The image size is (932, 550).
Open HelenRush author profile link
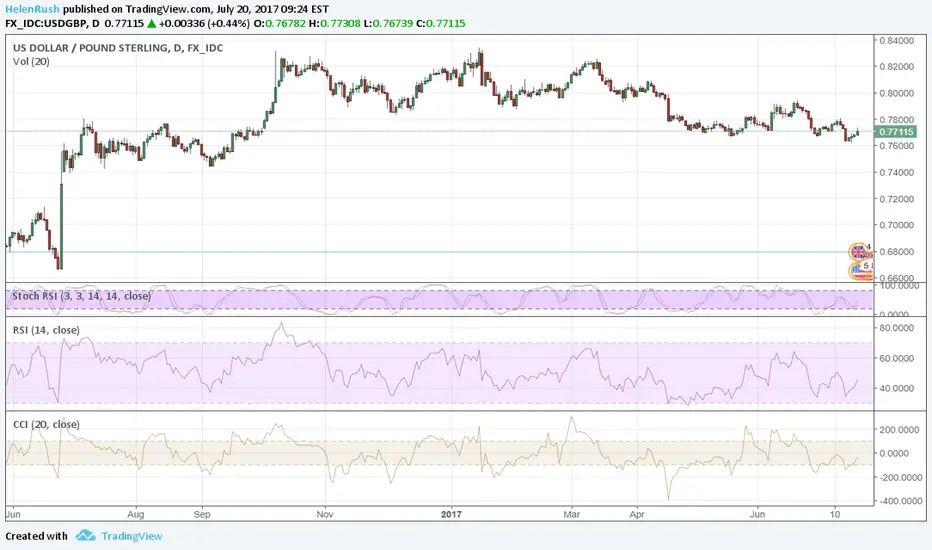click(33, 10)
